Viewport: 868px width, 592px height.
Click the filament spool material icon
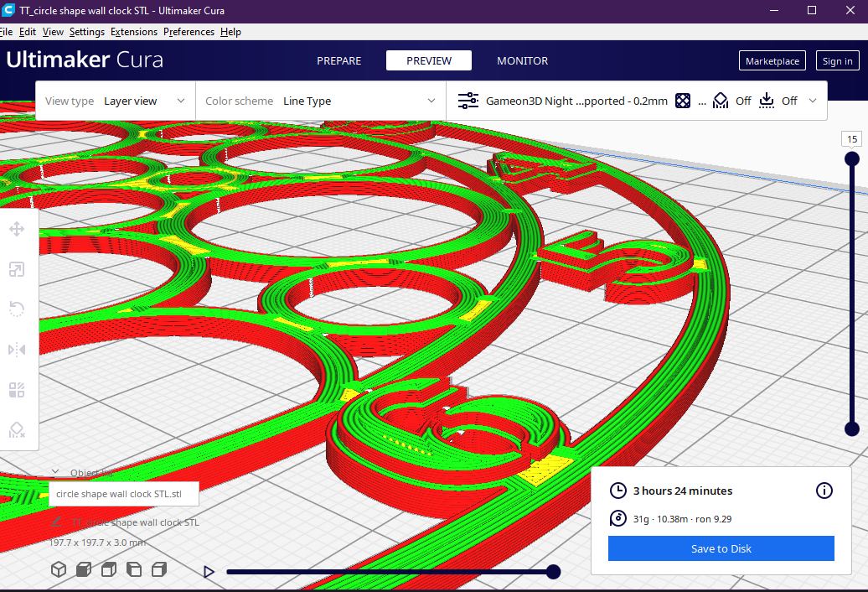pyautogui.click(x=617, y=518)
